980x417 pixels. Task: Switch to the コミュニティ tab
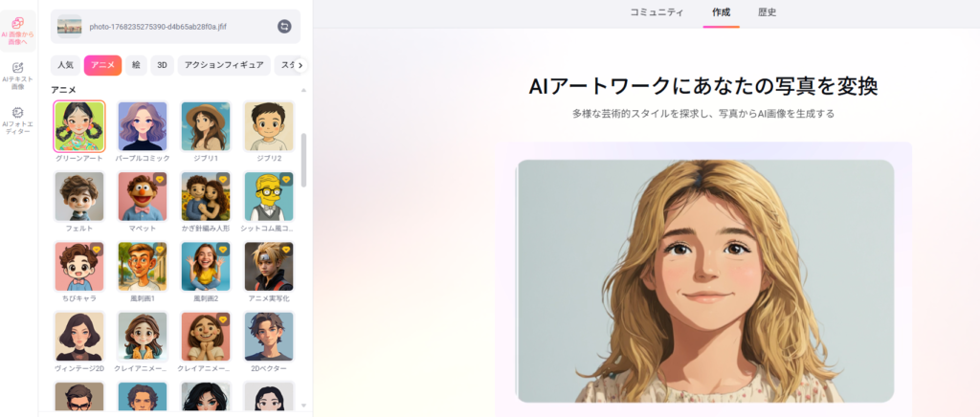pyautogui.click(x=657, y=12)
